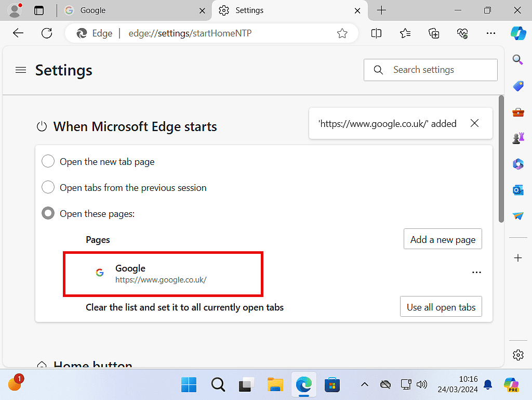Open File Explorer from taskbar

pos(275,385)
